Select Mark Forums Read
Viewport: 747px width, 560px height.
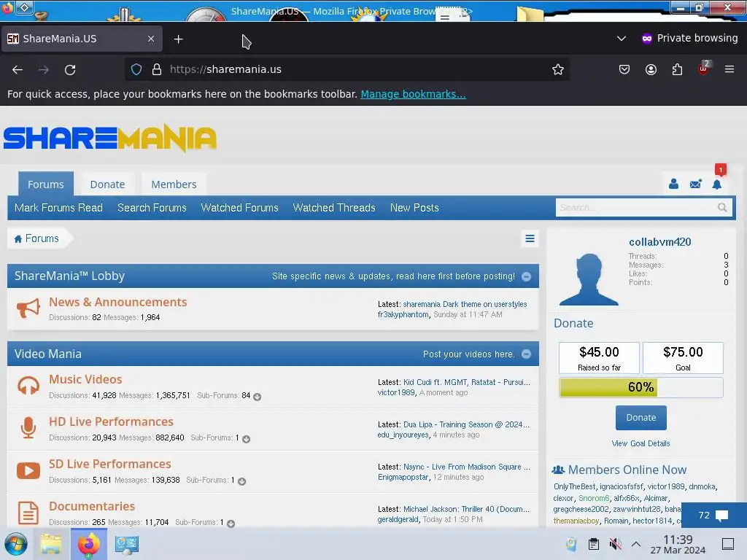[58, 208]
